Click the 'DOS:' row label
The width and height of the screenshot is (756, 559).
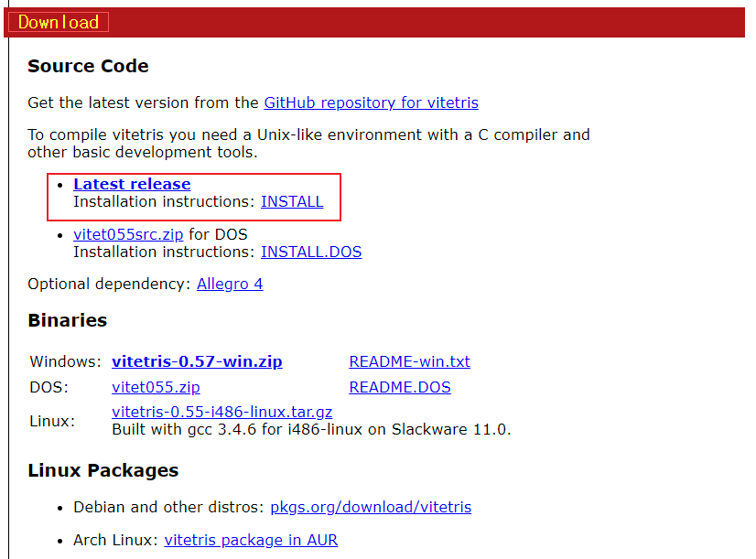(49, 387)
